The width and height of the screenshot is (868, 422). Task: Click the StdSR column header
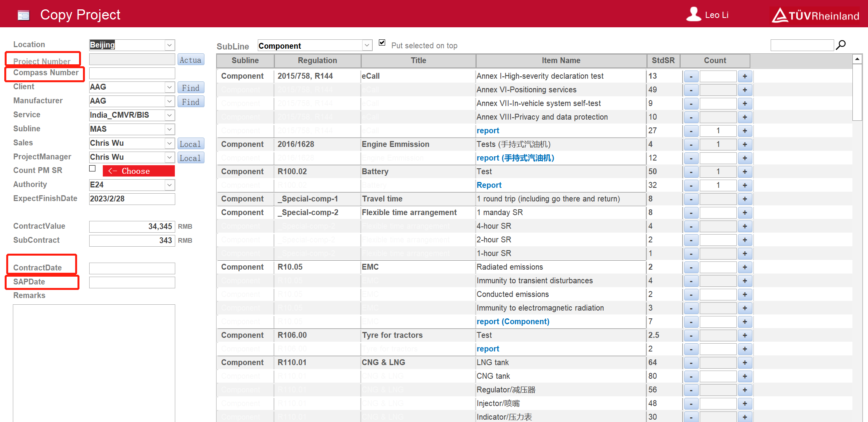664,61
